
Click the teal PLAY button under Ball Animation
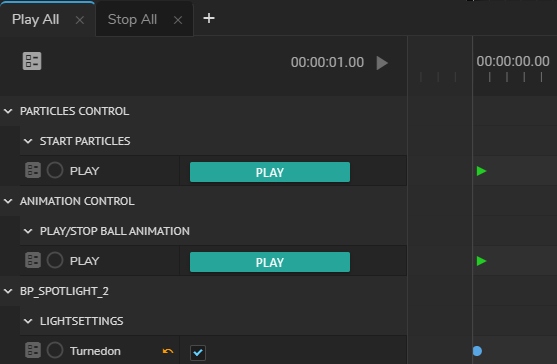point(270,262)
